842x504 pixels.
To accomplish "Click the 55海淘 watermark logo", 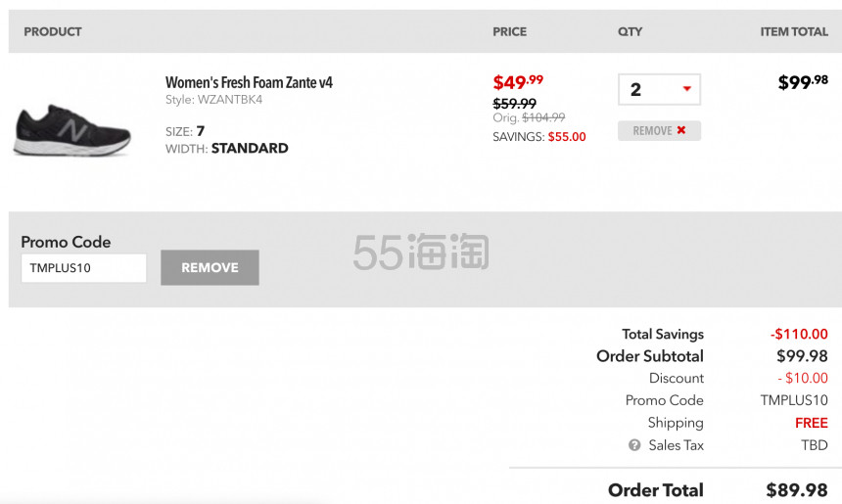I will coord(420,252).
